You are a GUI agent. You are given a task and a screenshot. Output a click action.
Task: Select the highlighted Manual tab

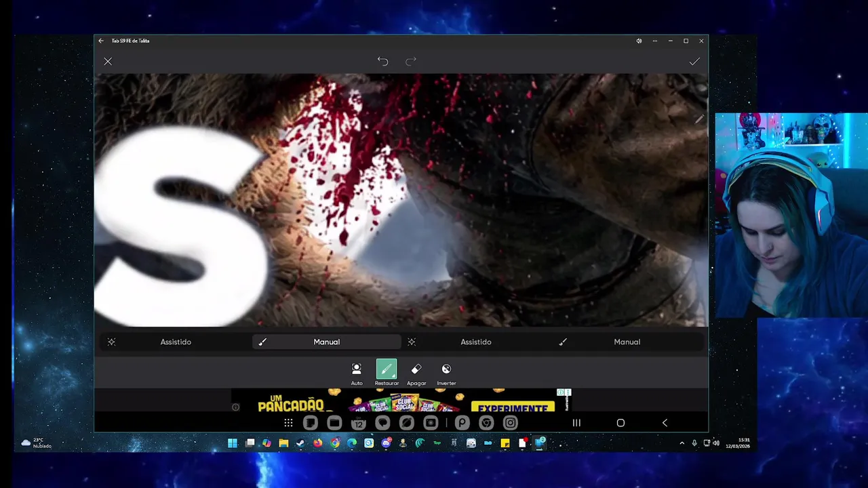pyautogui.click(x=327, y=342)
